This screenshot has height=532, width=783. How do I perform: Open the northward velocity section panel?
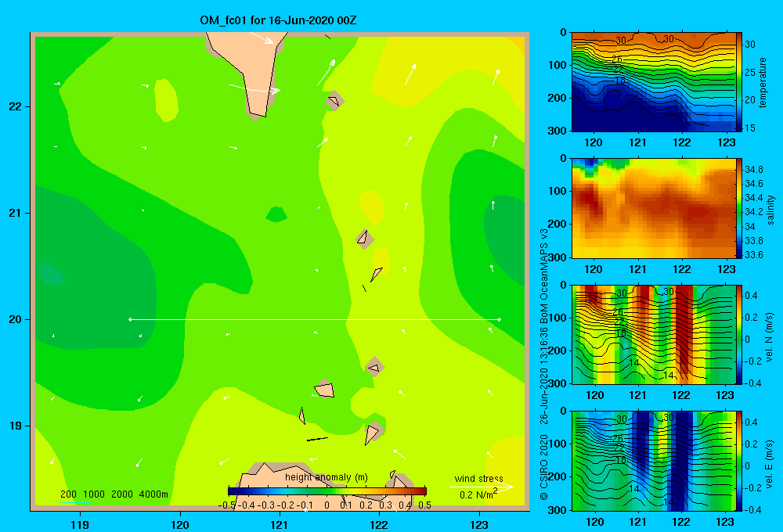(x=653, y=334)
